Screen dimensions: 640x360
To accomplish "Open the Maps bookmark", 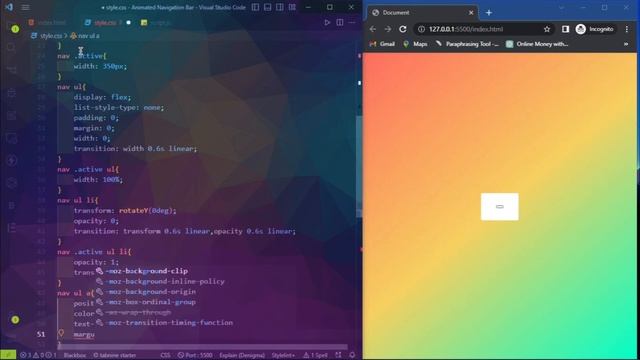I will pyautogui.click(x=415, y=44).
